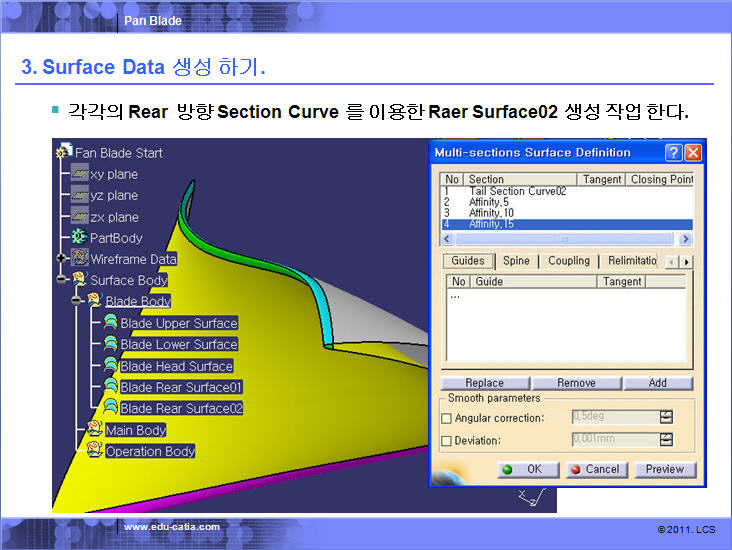Image resolution: width=732 pixels, height=550 pixels.
Task: Click Blade Upper Surface icon
Action: click(110, 323)
